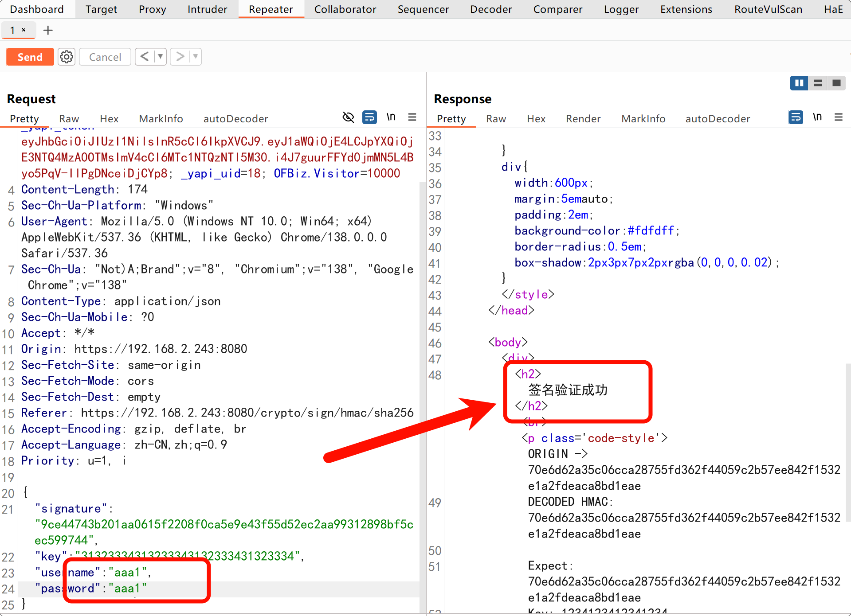Go forward to next request with right arrow
Image resolution: width=851 pixels, height=616 pixels.
tap(180, 57)
